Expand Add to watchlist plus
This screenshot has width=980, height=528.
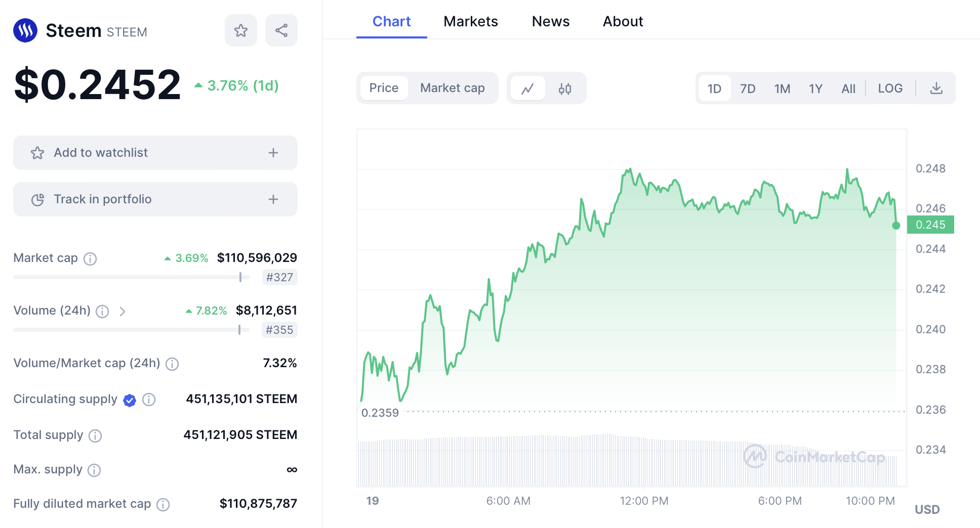click(x=273, y=153)
